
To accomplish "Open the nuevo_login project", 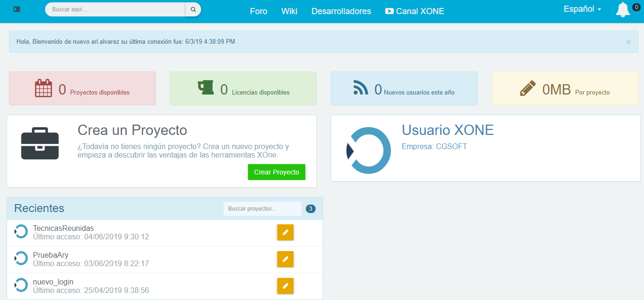I will (x=53, y=282).
